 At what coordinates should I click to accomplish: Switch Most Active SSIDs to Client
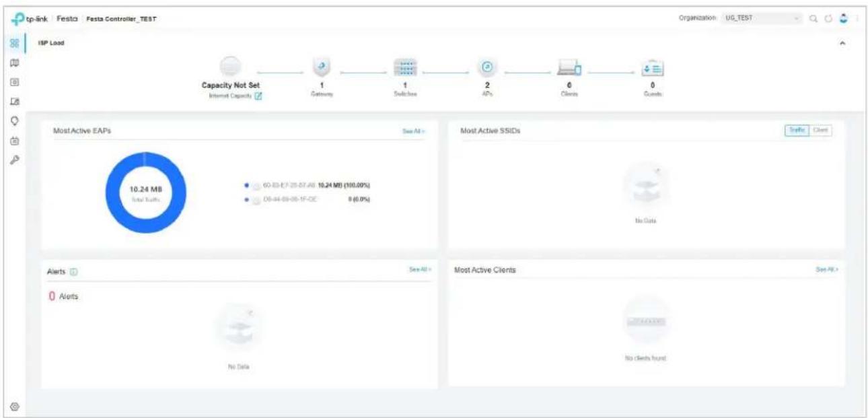coord(820,131)
